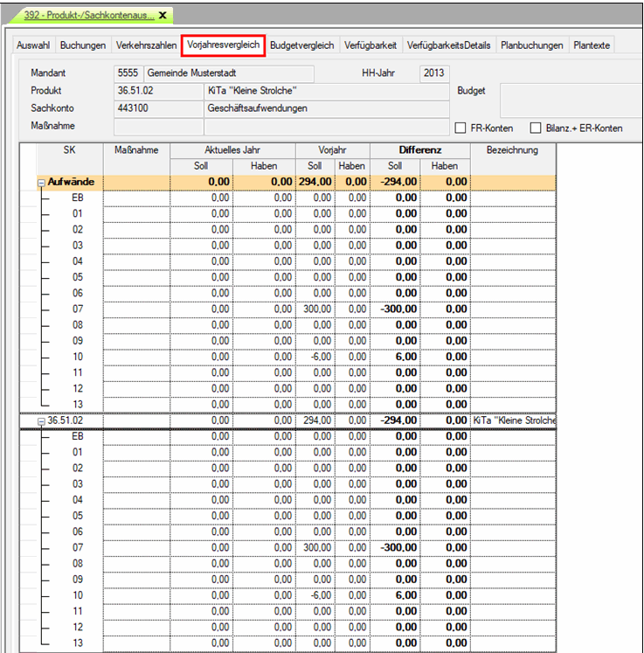Collapse the 36.51.02 tree node
The height and width of the screenshot is (653, 644).
(41, 421)
